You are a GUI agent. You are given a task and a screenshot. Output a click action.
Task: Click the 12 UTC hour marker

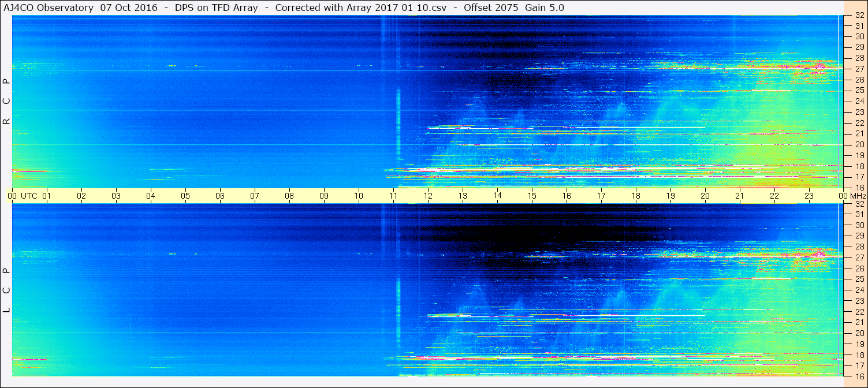pyautogui.click(x=428, y=196)
